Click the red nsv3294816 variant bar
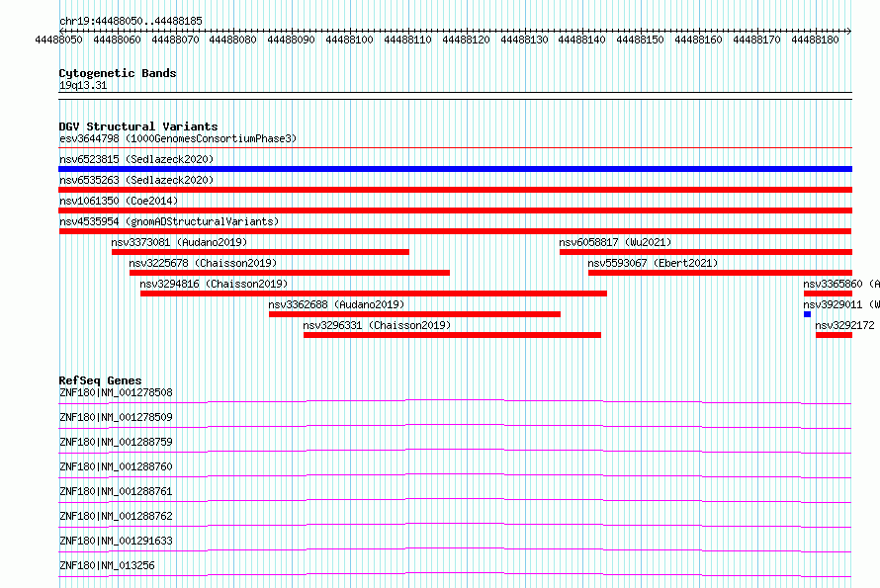 point(373,294)
